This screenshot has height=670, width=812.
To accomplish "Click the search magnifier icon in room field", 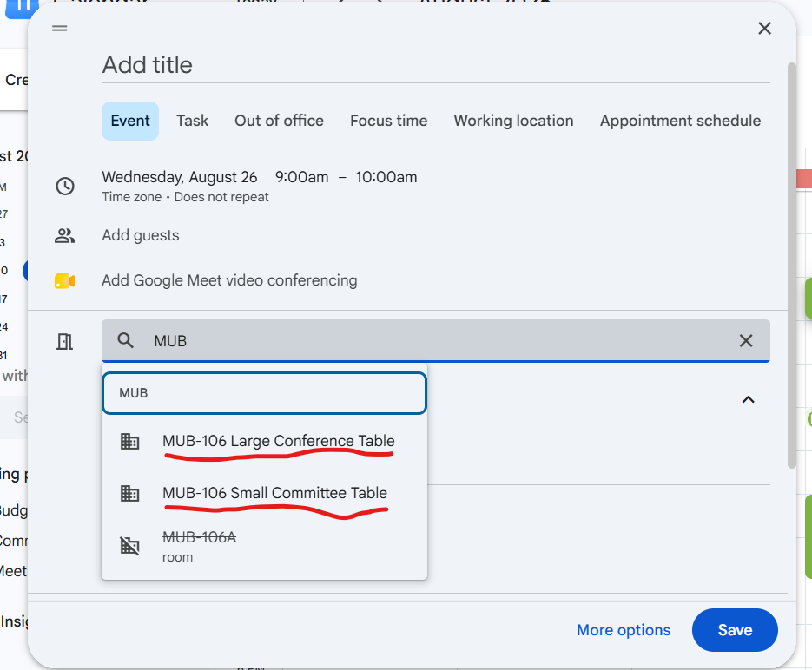I will [125, 340].
